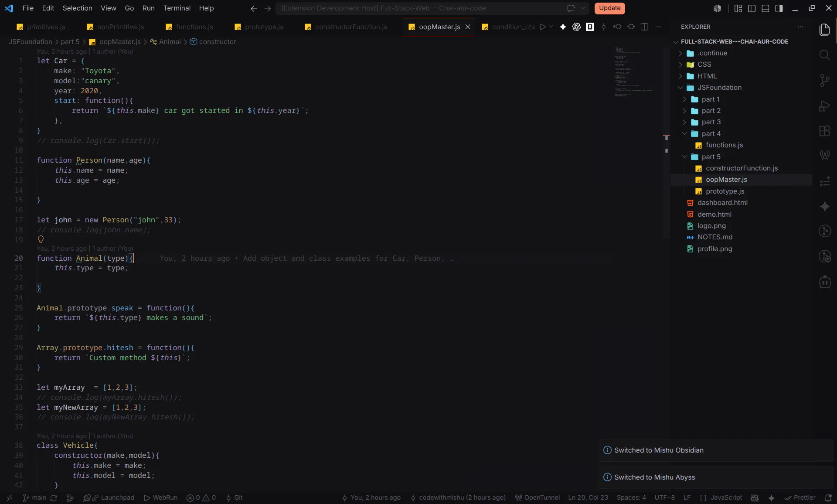This screenshot has height=504, width=837.
Task: Open the Explorer view in the activity bar
Action: coord(824,30)
